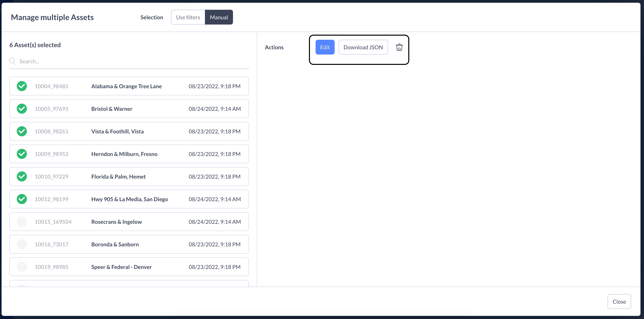Choose the Manual selection tab
644x319 pixels.
(219, 17)
